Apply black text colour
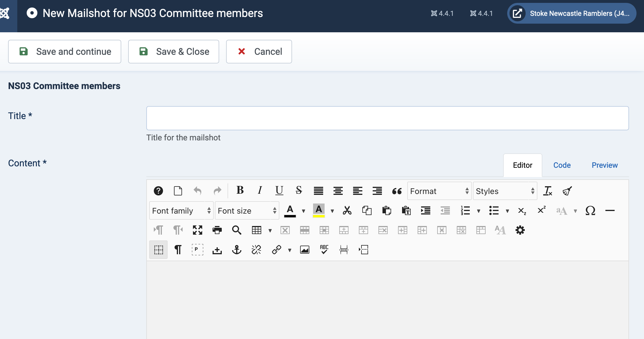 click(290, 210)
